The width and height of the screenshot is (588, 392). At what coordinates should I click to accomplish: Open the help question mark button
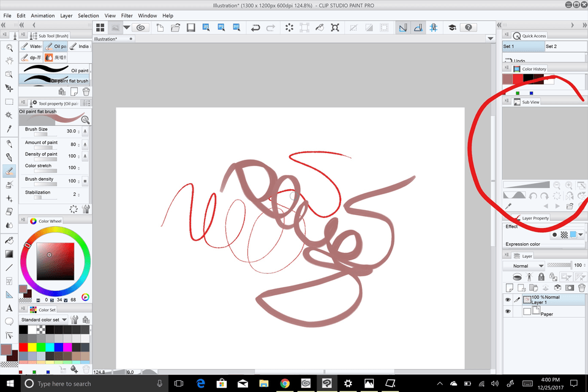[469, 28]
